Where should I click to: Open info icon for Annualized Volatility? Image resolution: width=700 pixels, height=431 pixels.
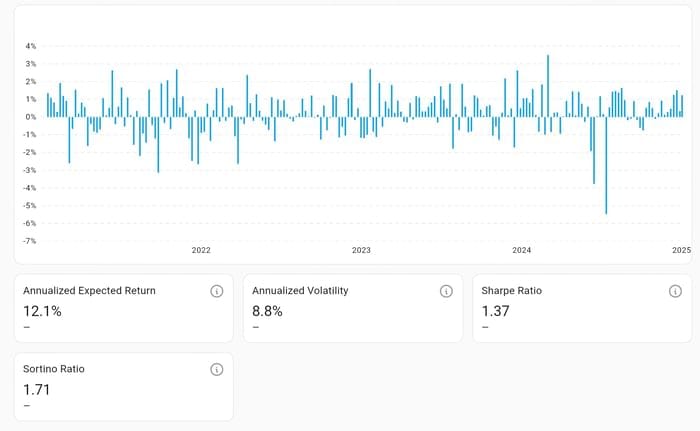pyautogui.click(x=446, y=291)
